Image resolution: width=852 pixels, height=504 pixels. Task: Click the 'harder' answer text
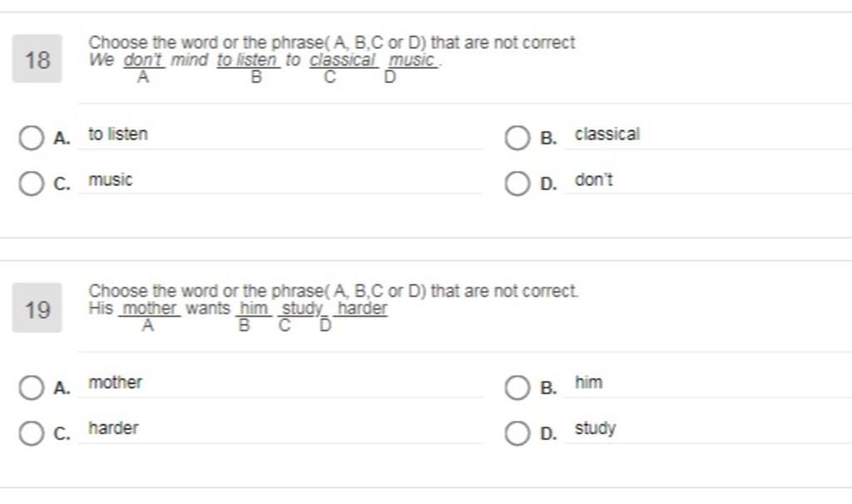[113, 428]
